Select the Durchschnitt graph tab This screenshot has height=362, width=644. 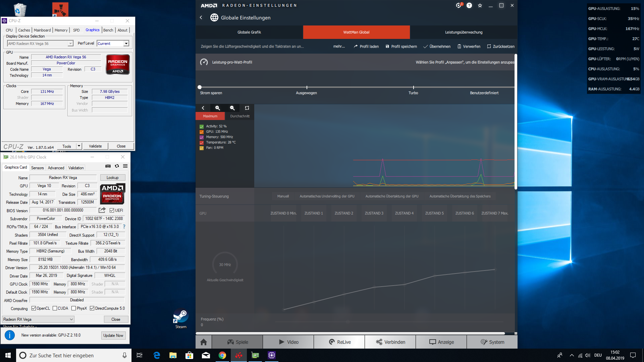(x=240, y=116)
